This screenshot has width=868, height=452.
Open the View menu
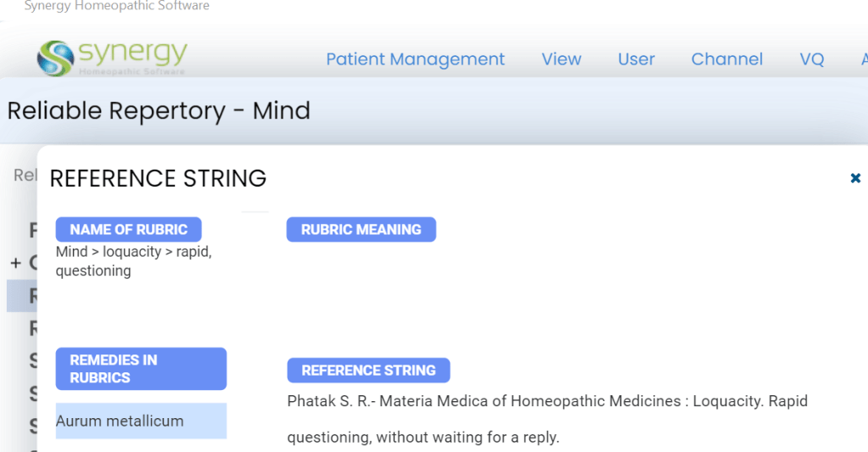[561, 59]
